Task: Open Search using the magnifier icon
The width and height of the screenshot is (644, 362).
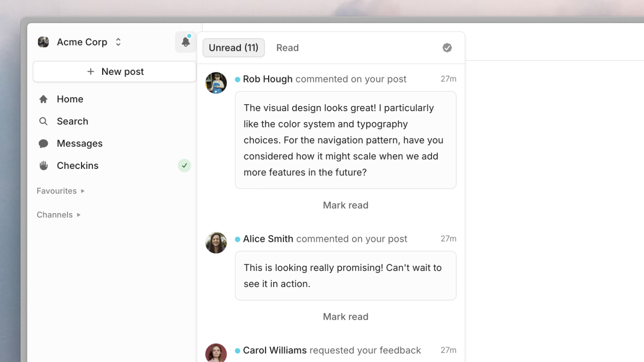Action: (43, 121)
